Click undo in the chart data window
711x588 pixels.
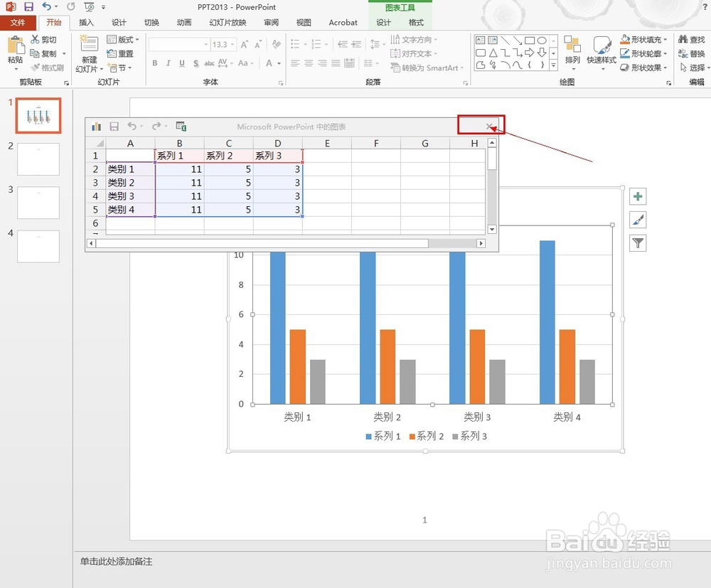pyautogui.click(x=132, y=126)
